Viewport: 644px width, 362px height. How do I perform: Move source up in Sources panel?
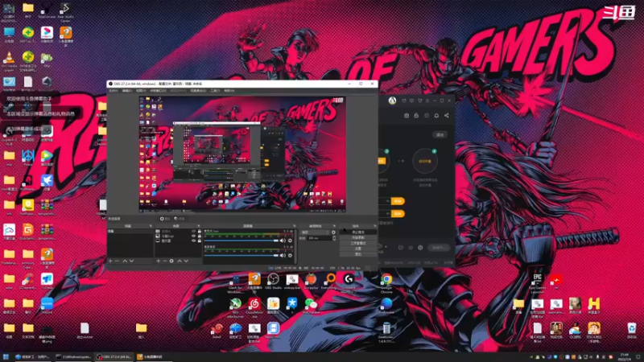[180, 261]
